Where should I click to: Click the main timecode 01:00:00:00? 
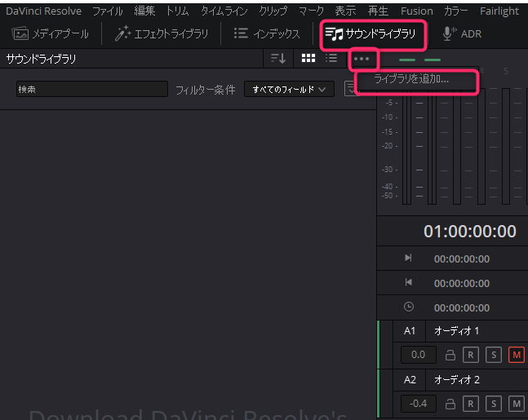pyautogui.click(x=470, y=231)
